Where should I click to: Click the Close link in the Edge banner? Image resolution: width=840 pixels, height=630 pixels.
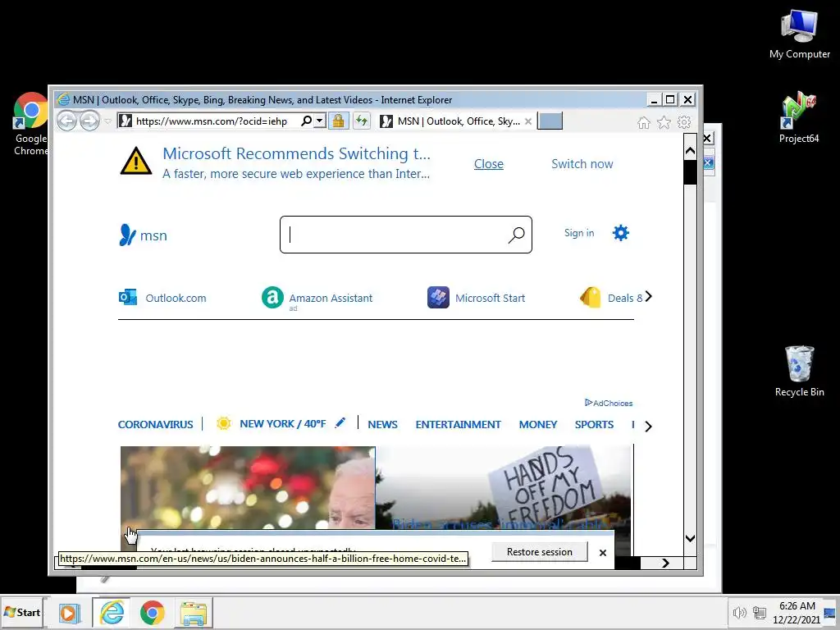(489, 164)
